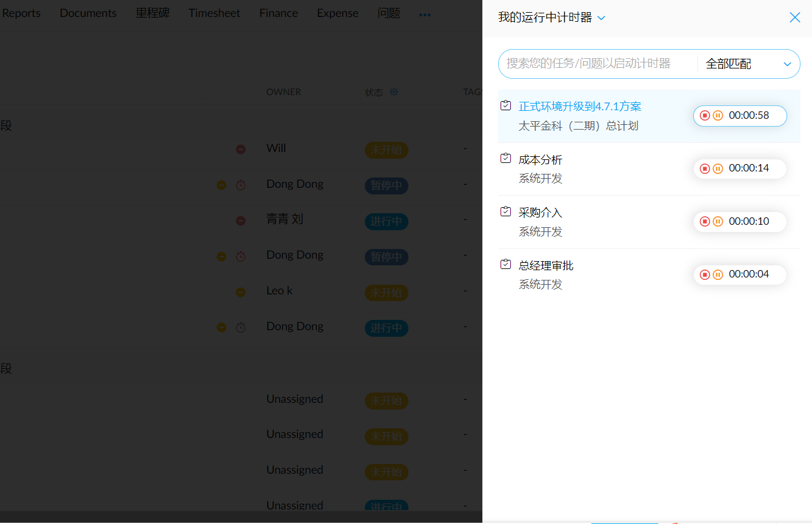This screenshot has width=812, height=524.
Task: Expand the 我的运行中计时器 dropdown
Action: [x=601, y=18]
